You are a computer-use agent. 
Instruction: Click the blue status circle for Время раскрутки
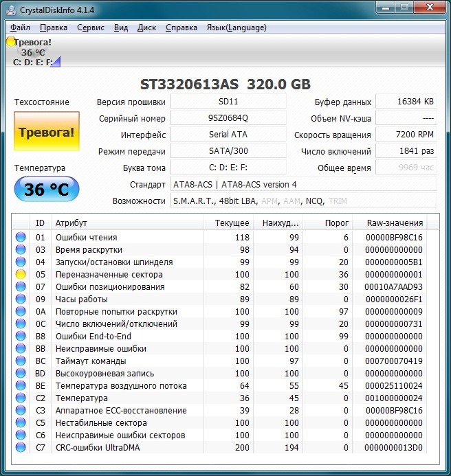click(21, 249)
